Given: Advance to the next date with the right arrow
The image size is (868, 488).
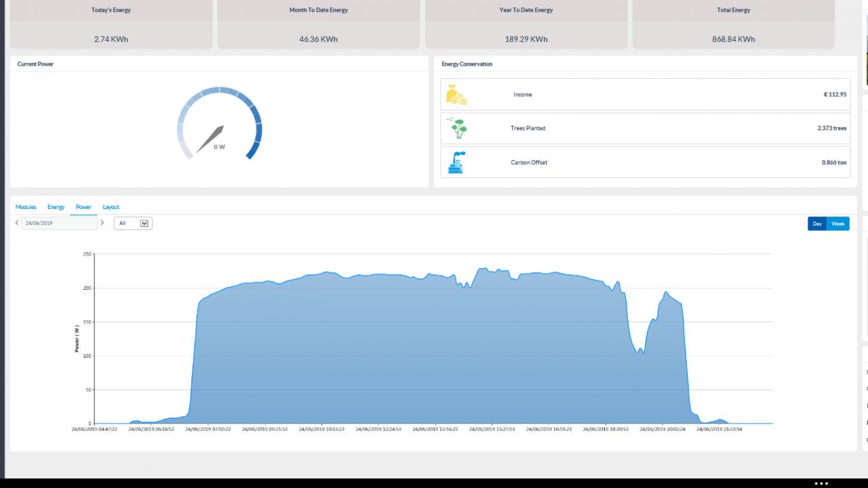Looking at the screenshot, I should (x=102, y=223).
